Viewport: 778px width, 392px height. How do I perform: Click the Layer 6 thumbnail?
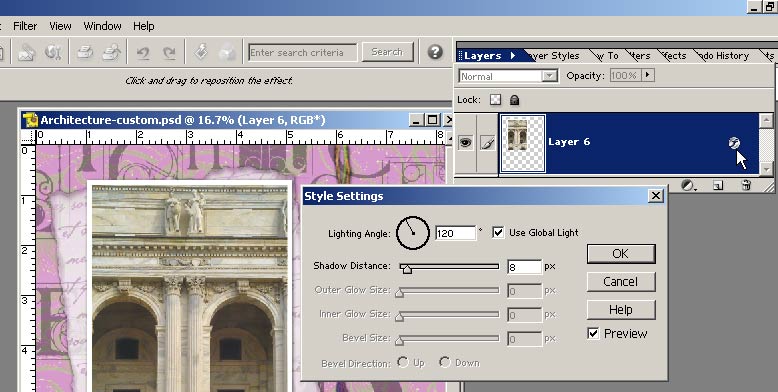pyautogui.click(x=523, y=143)
